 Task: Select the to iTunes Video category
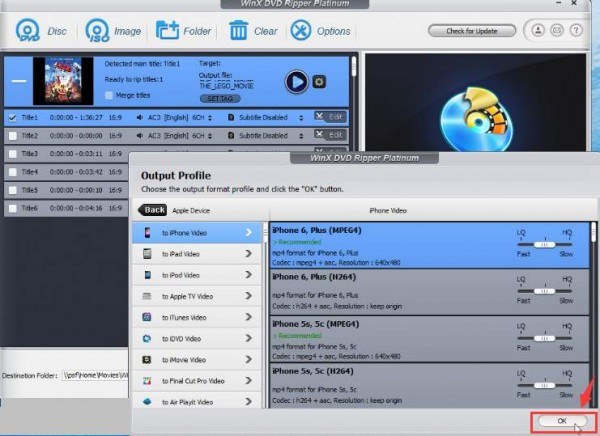point(197,317)
